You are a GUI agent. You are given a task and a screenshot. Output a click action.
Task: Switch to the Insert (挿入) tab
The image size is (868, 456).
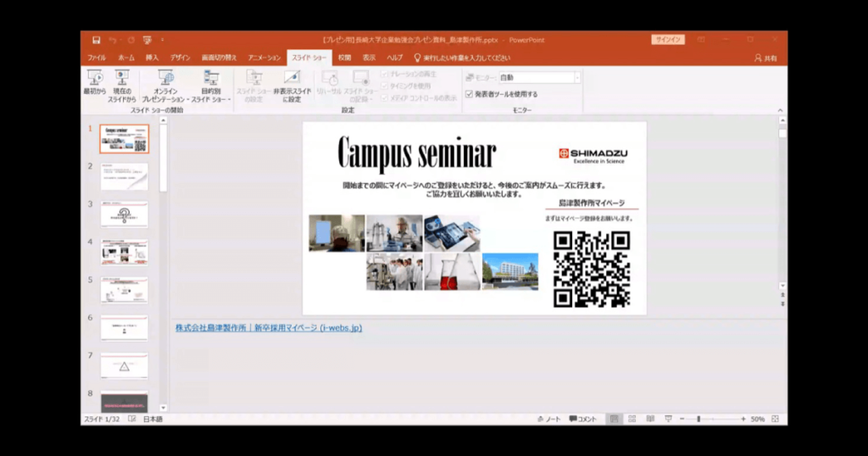tap(152, 58)
